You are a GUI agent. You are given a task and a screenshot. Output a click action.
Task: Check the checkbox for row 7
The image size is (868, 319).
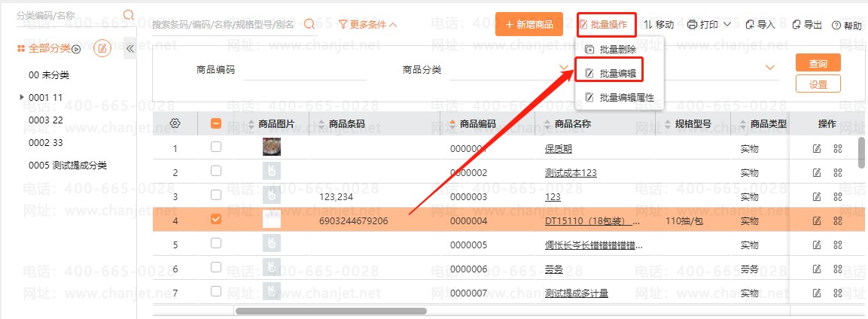point(216,291)
